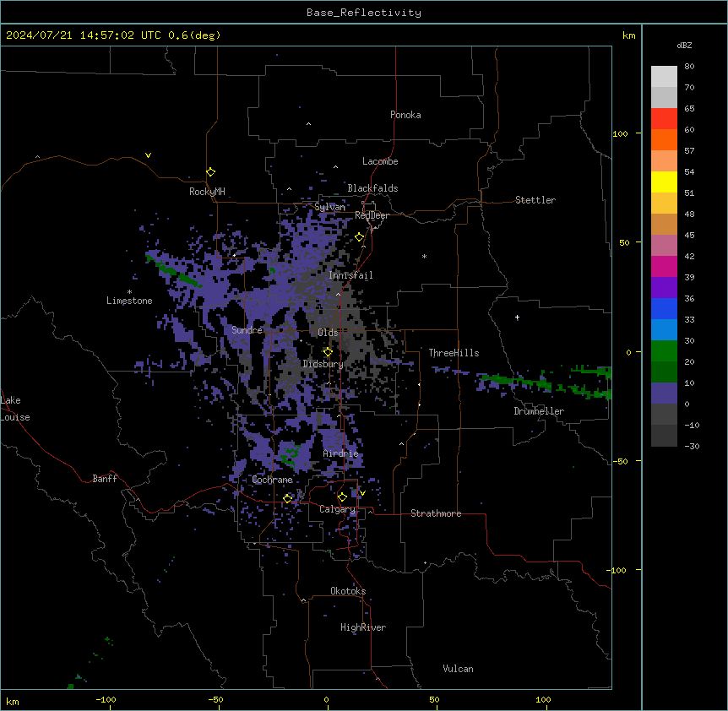Click the km unit label at top right
Viewport: 728px width, 711px height.
tap(628, 35)
